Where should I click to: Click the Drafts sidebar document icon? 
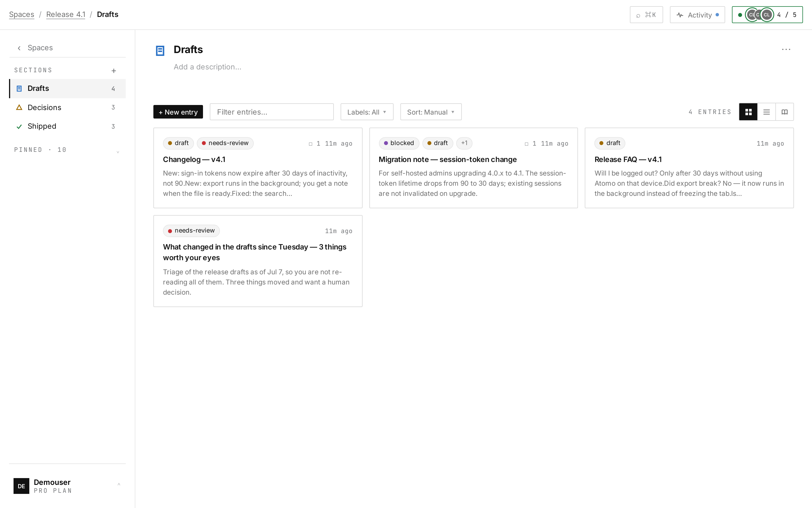point(19,89)
